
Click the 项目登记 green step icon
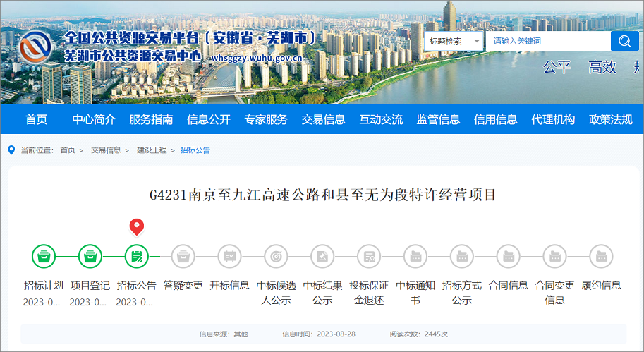click(90, 256)
